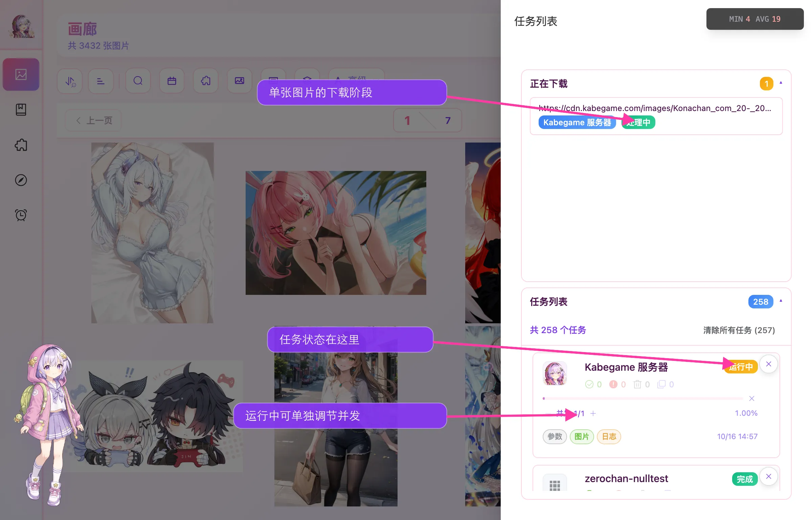The height and width of the screenshot is (520, 812).
Task: Click the calendar date filter icon
Action: 172,81
